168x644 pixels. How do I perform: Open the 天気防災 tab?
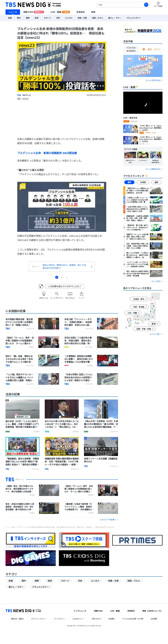click(x=80, y=12)
